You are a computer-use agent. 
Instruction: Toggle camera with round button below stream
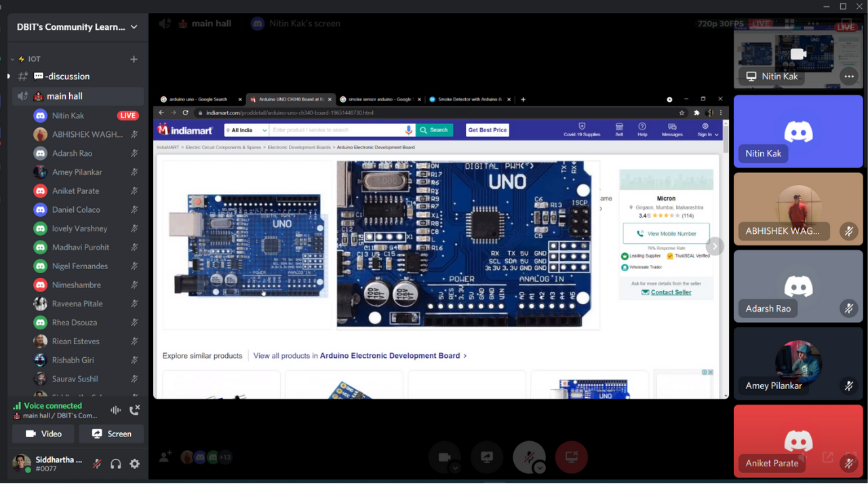click(444, 457)
